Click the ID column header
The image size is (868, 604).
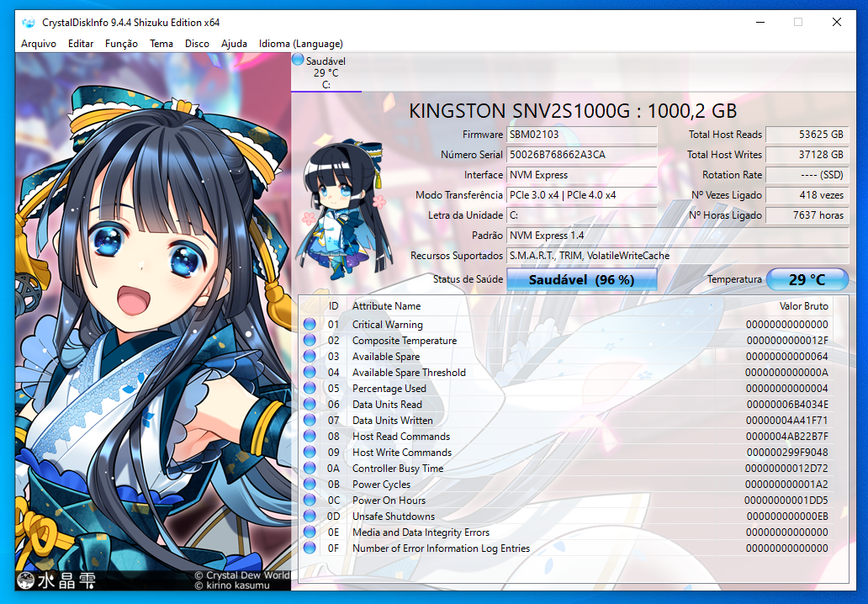coord(333,306)
